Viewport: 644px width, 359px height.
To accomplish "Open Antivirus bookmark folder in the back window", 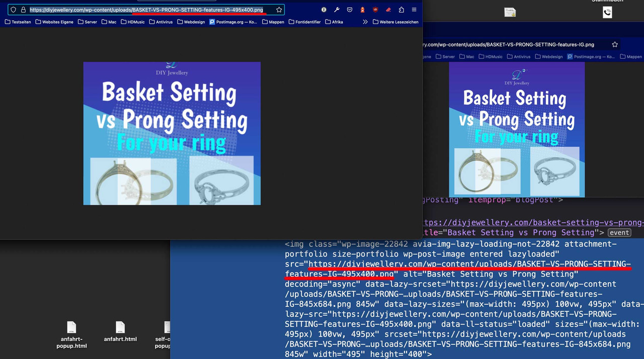I will point(518,57).
